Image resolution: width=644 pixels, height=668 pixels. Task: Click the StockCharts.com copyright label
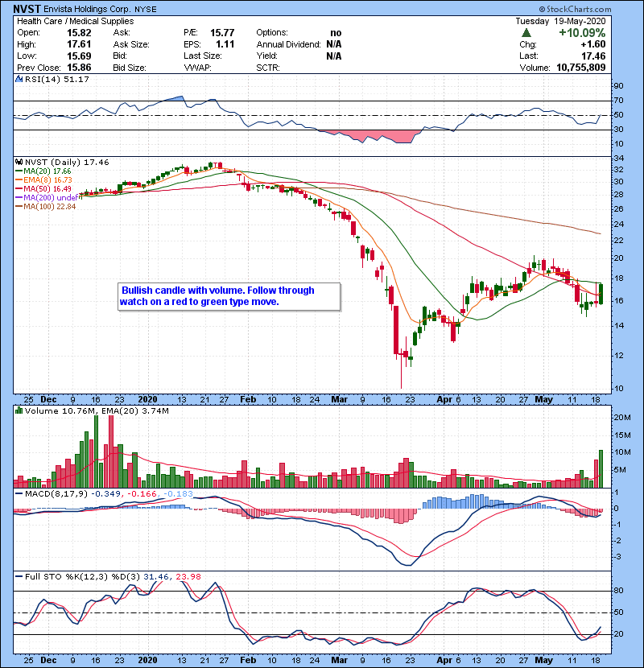(575, 9)
